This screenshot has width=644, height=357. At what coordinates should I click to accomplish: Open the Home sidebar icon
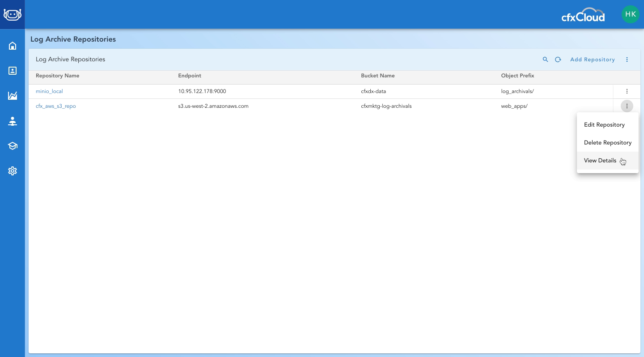[13, 46]
